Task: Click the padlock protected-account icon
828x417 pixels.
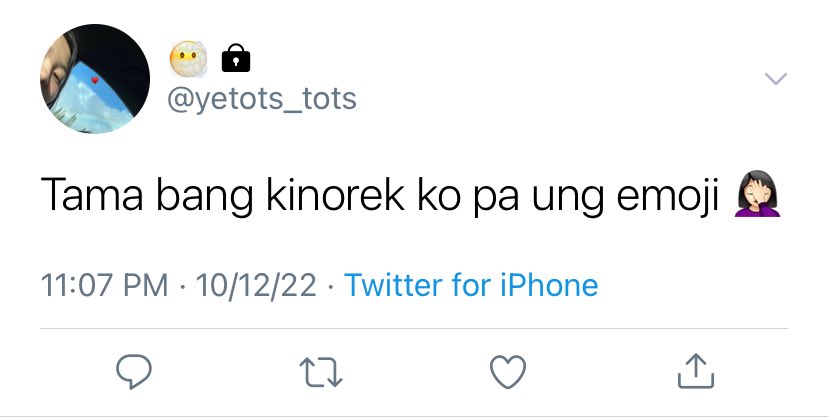Action: 236,58
